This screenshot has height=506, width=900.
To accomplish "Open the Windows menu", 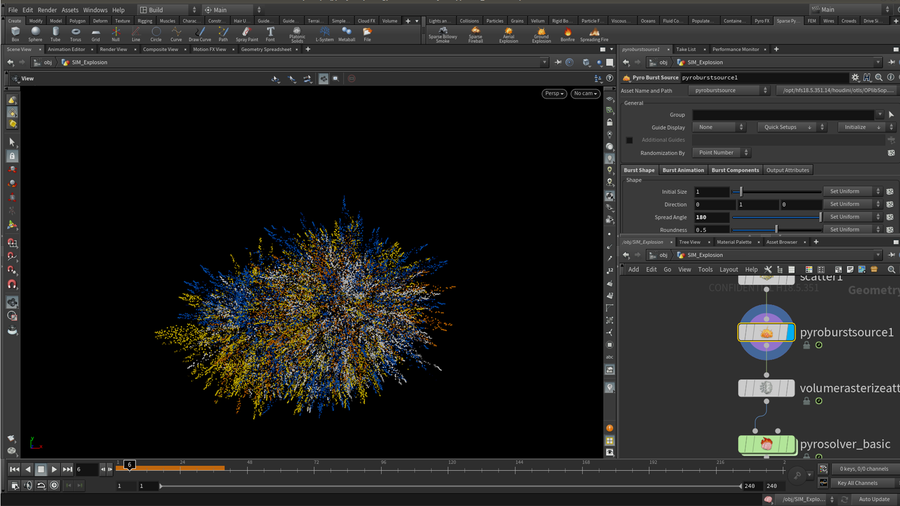I will 95,10.
